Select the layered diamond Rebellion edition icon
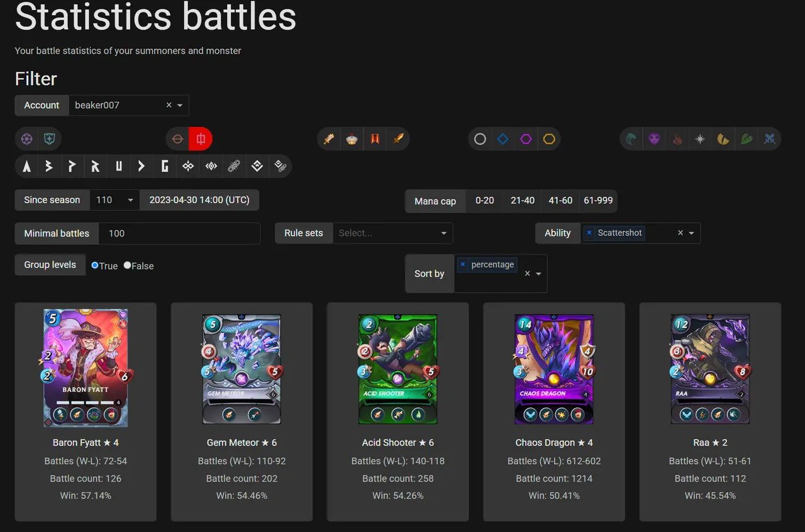The width and height of the screenshot is (805, 532). pos(257,166)
